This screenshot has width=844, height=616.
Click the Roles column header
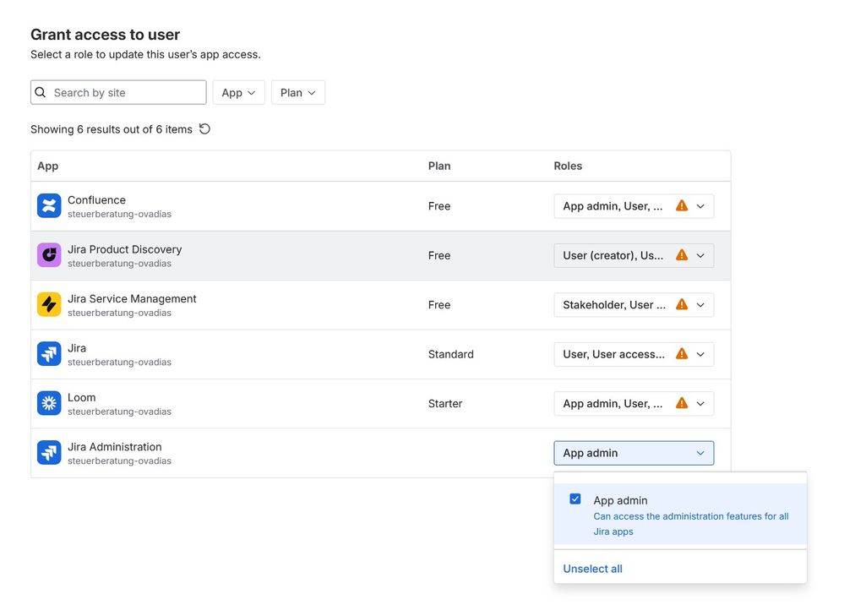click(568, 166)
